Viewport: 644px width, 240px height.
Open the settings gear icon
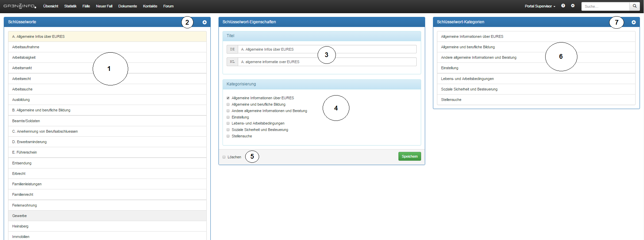pyautogui.click(x=573, y=6)
